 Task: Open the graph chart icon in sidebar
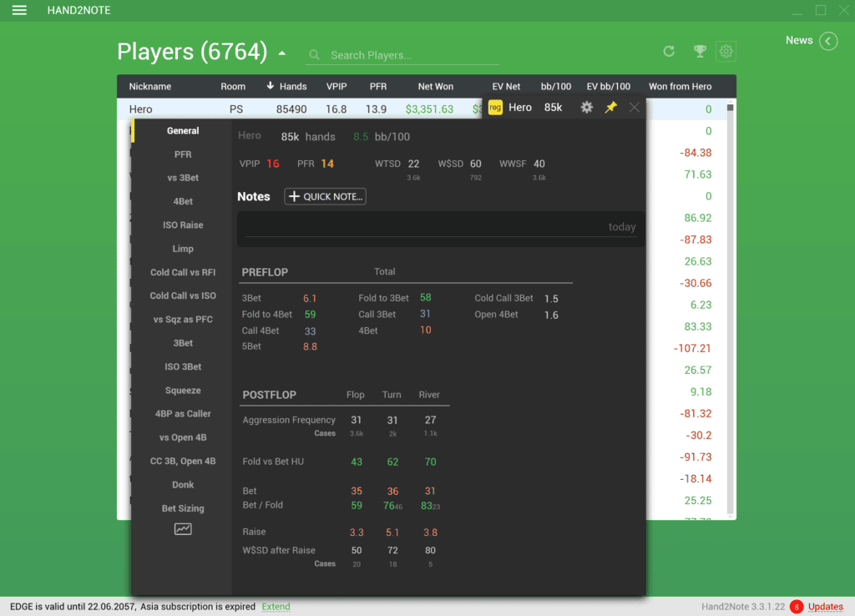point(183,529)
